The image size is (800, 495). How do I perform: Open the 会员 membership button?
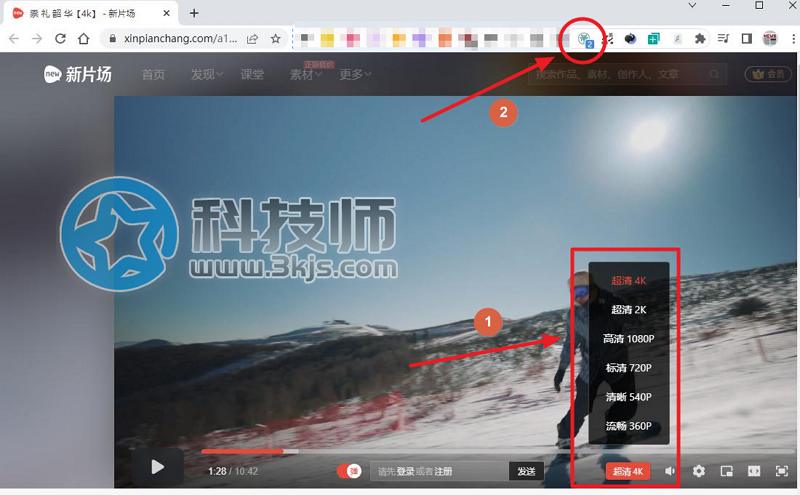(768, 75)
